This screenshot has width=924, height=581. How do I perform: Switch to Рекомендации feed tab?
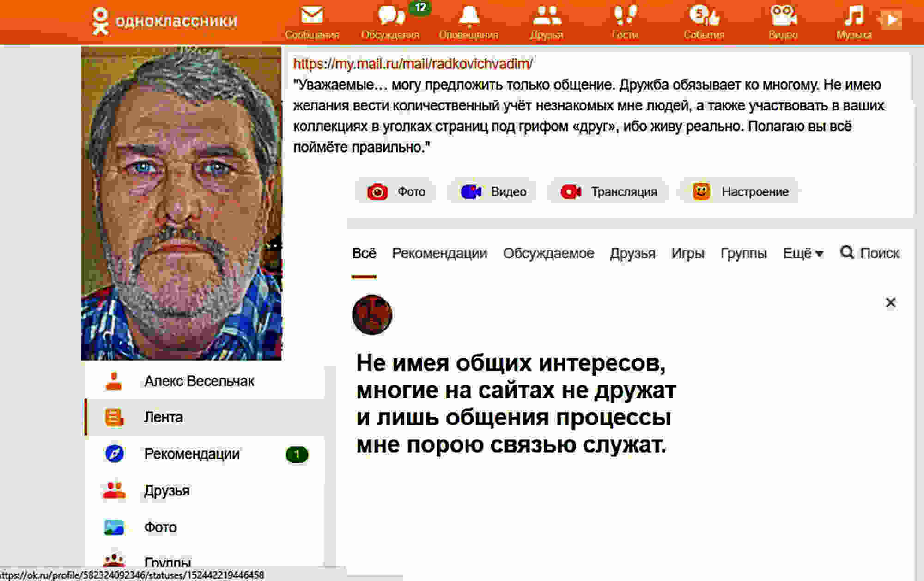pos(439,253)
